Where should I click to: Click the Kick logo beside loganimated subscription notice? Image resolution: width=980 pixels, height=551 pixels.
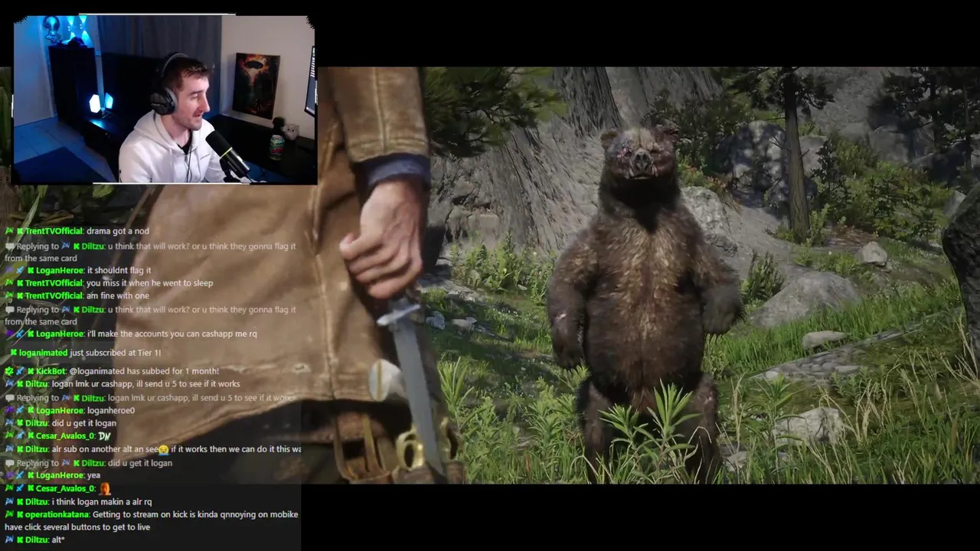[x=13, y=353]
